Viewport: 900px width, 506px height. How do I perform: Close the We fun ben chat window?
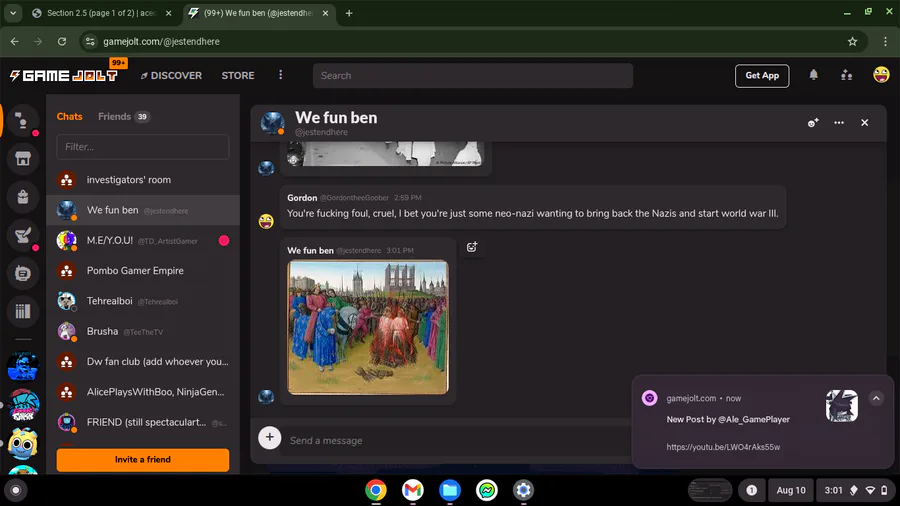tap(864, 123)
